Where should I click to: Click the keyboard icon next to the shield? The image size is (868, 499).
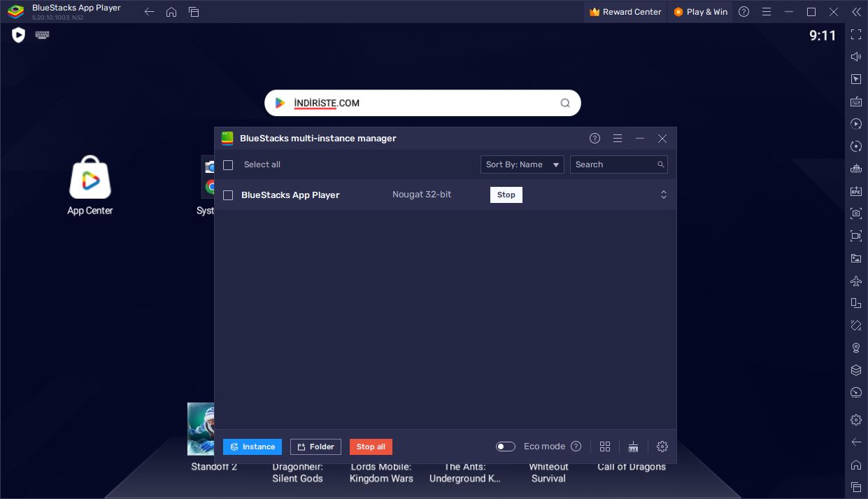point(42,34)
